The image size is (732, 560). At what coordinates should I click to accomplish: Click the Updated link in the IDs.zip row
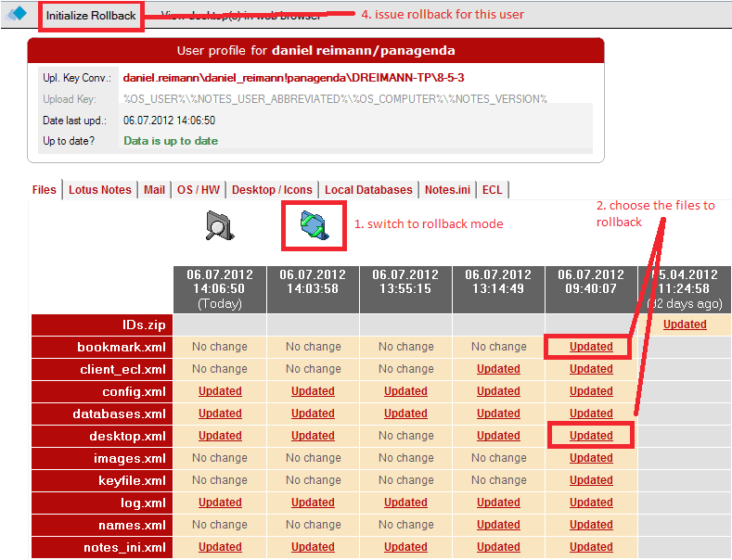(x=685, y=325)
